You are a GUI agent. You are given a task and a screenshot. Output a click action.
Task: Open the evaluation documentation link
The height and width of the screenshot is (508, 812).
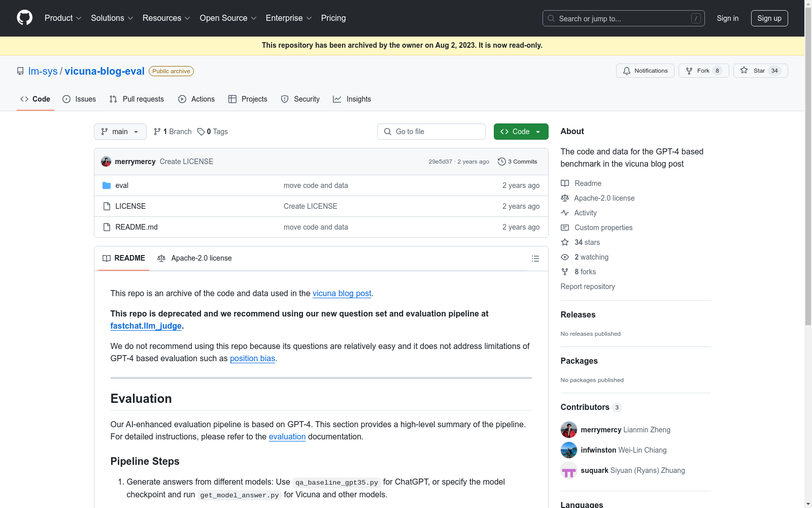(287, 436)
